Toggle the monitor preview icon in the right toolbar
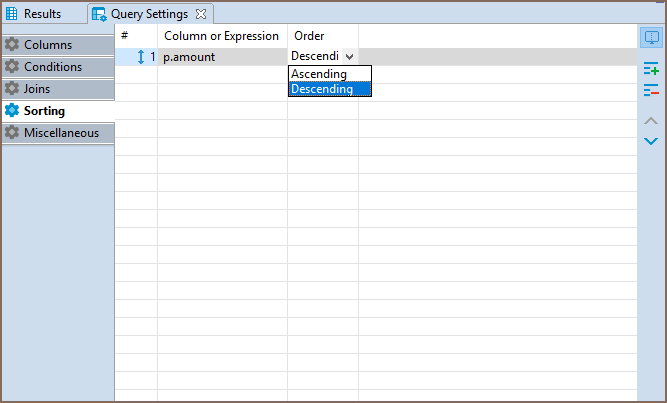The height and width of the screenshot is (403, 667). click(x=651, y=38)
